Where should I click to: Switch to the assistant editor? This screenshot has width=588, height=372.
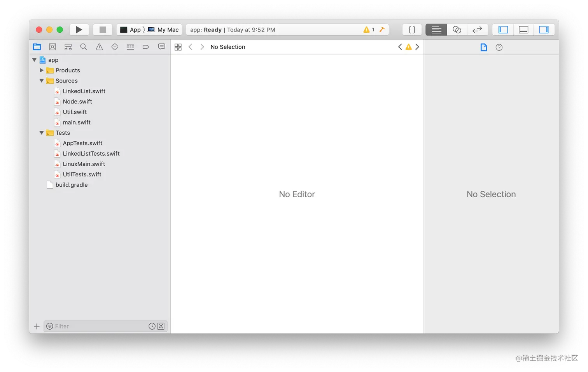457,30
